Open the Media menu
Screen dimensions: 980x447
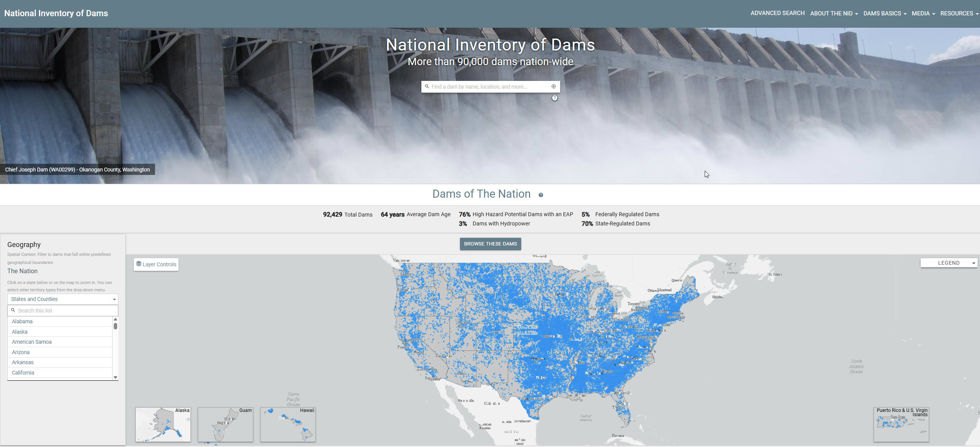pyautogui.click(x=923, y=13)
